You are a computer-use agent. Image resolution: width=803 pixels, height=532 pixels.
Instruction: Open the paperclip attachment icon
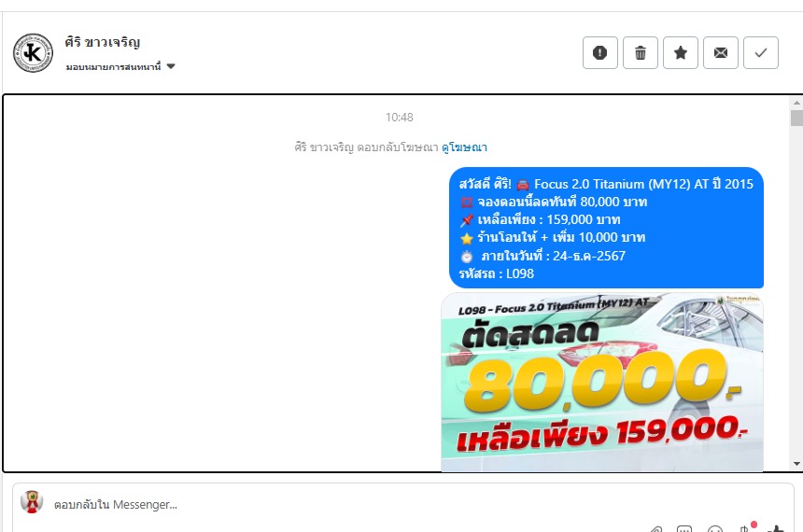[656, 529]
